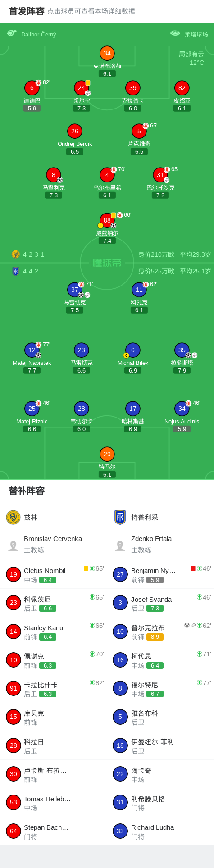This screenshot has width=214, height=868.
Task: Select substitute number 10 普尔克拉布
Action: 160,632
